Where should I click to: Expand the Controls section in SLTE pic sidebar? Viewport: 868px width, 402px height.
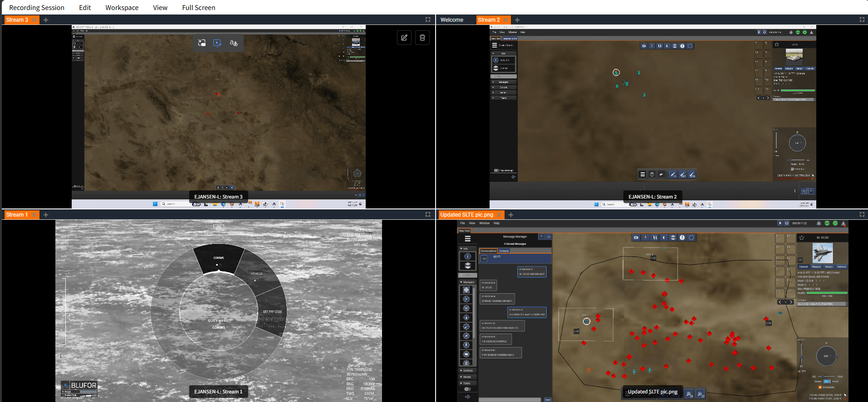[467, 370]
